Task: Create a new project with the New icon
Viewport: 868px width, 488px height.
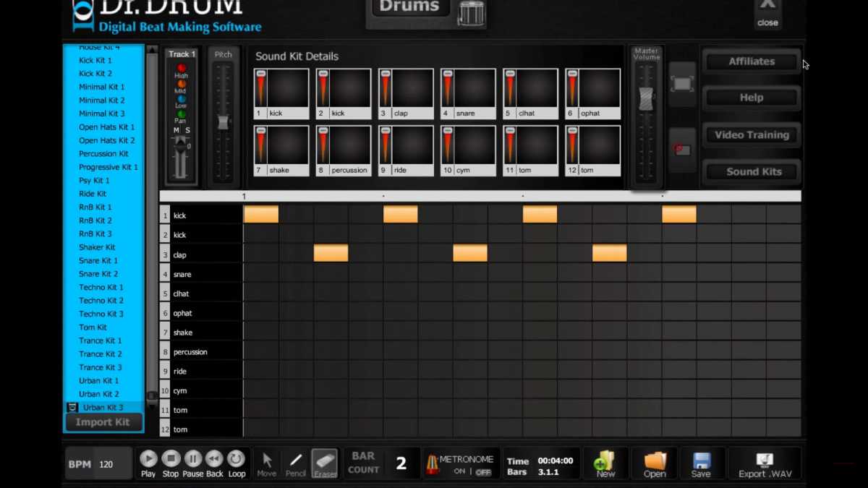Action: (605, 459)
